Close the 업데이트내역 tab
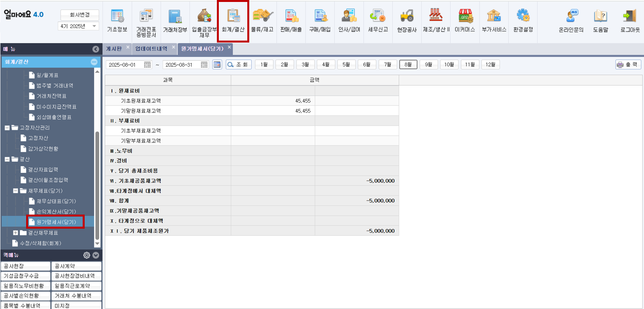The image size is (644, 309). [174, 47]
